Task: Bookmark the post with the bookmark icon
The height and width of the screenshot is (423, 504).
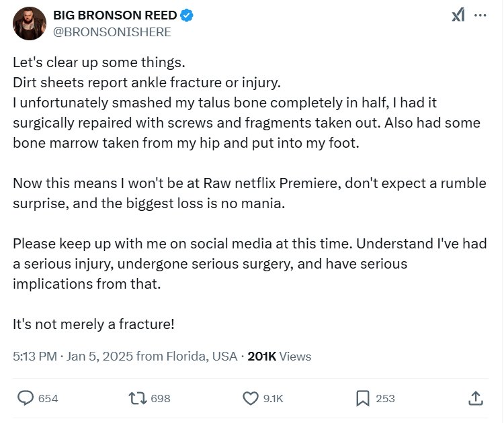Action: (x=363, y=398)
